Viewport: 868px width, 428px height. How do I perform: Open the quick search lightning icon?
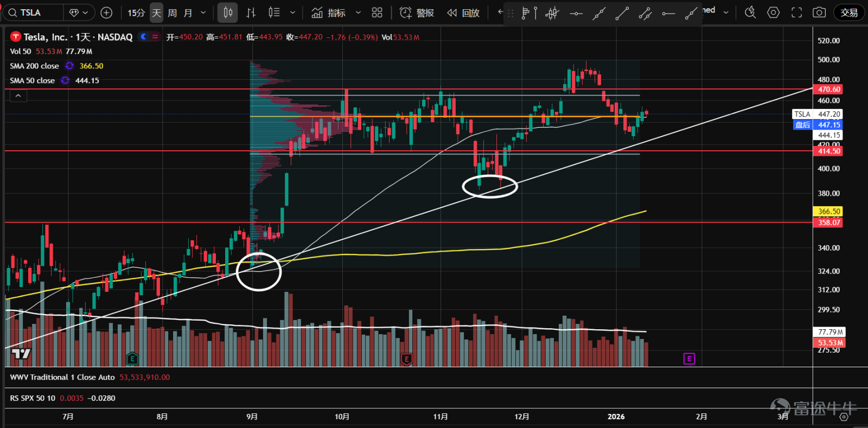(x=750, y=12)
